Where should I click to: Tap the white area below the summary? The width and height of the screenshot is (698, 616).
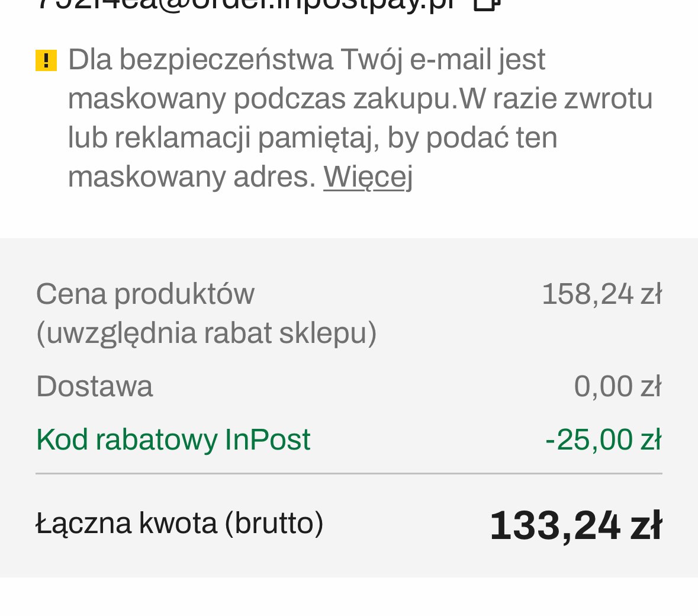[x=349, y=597]
